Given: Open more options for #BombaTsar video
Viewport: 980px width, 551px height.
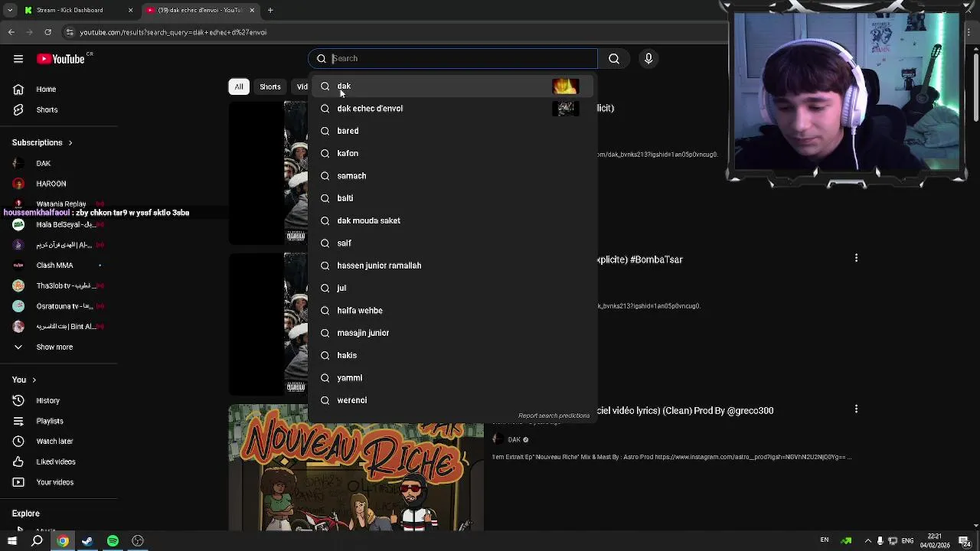Looking at the screenshot, I should pyautogui.click(x=856, y=258).
